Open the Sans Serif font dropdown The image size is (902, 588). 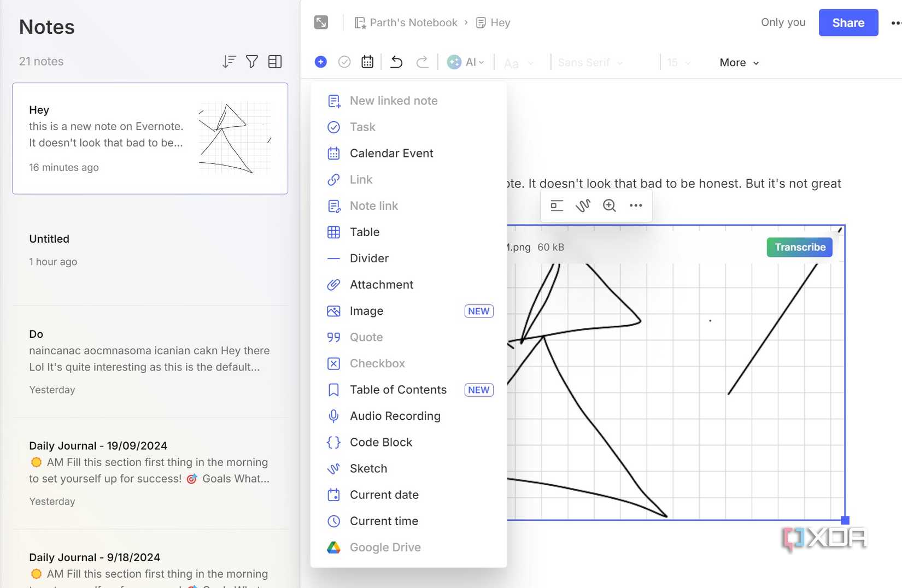tap(590, 63)
